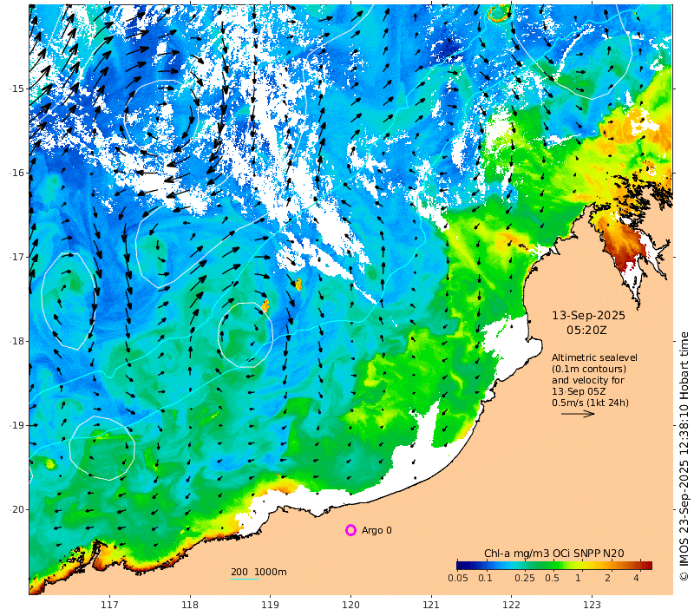Image resolution: width=694 pixels, height=616 pixels.
Task: Click the 'Argo 0' label text
Action: (376, 530)
